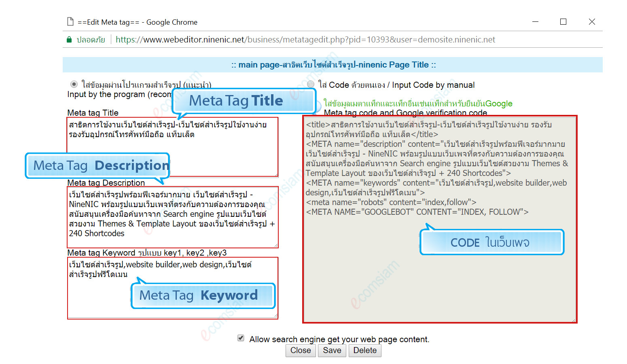This screenshot has width=627, height=364.
Task: Click the Save button
Action: click(x=332, y=351)
